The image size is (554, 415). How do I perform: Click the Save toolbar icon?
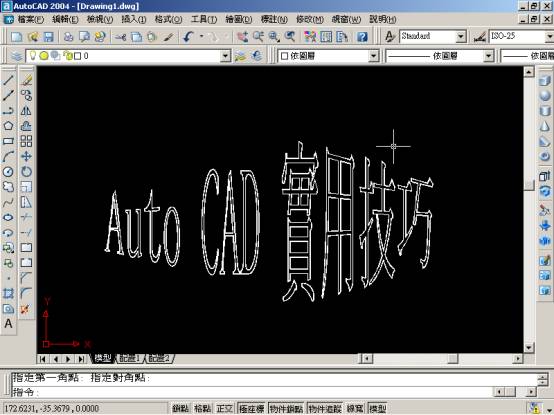click(48, 36)
